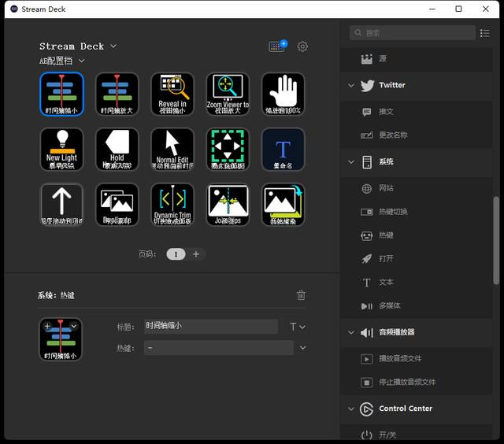Select the white hand 100% key
This screenshot has width=504, height=444.
283,94
